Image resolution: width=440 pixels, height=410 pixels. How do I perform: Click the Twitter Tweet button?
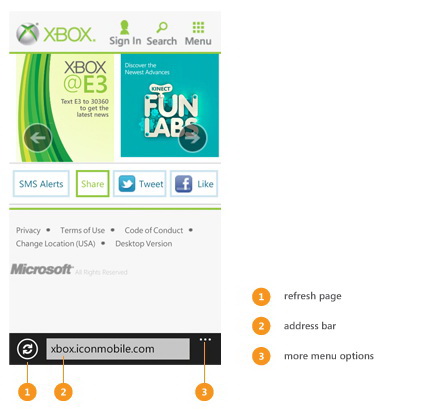[140, 184]
